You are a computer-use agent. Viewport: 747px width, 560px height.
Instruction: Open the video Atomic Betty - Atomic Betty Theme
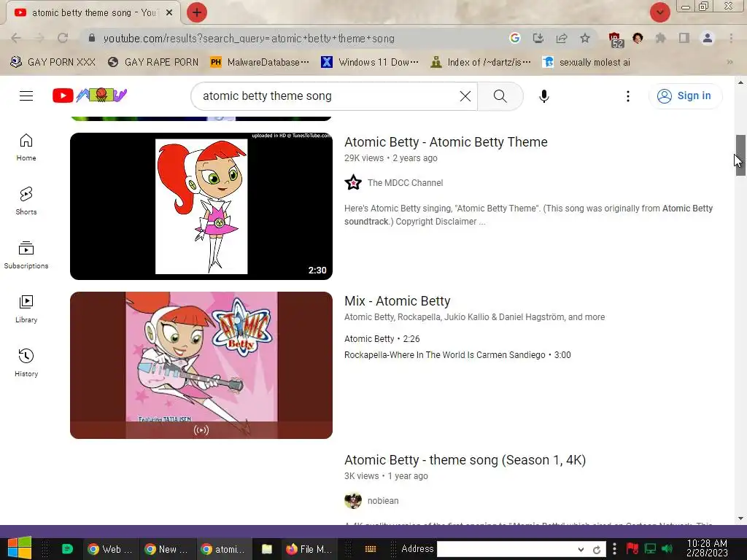[446, 142]
